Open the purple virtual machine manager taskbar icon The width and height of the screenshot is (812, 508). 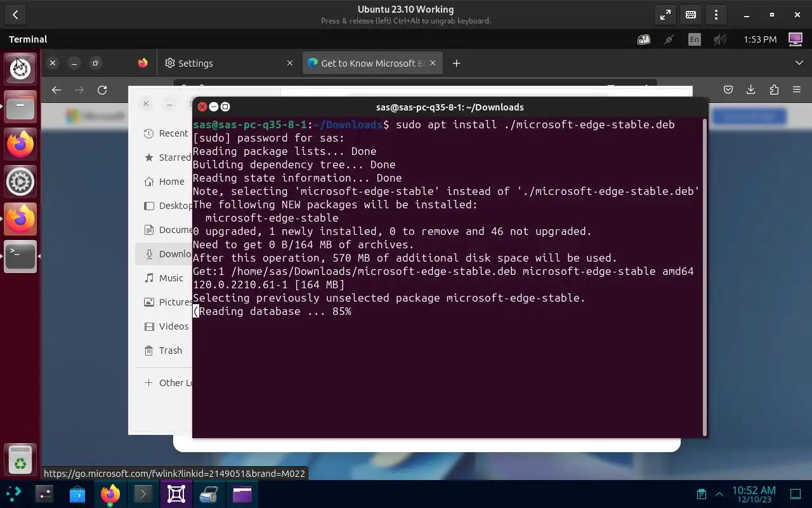tap(176, 494)
